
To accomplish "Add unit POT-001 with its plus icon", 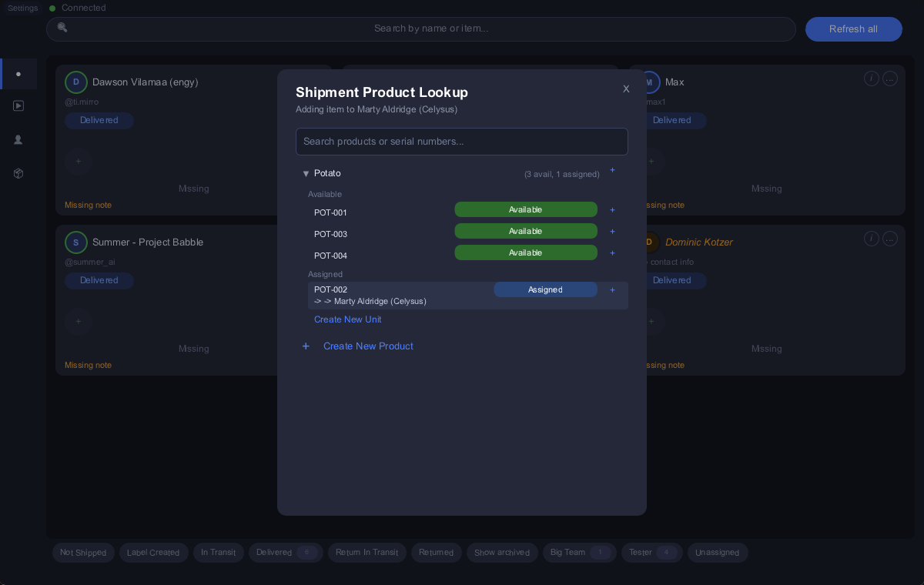I will 612,209.
